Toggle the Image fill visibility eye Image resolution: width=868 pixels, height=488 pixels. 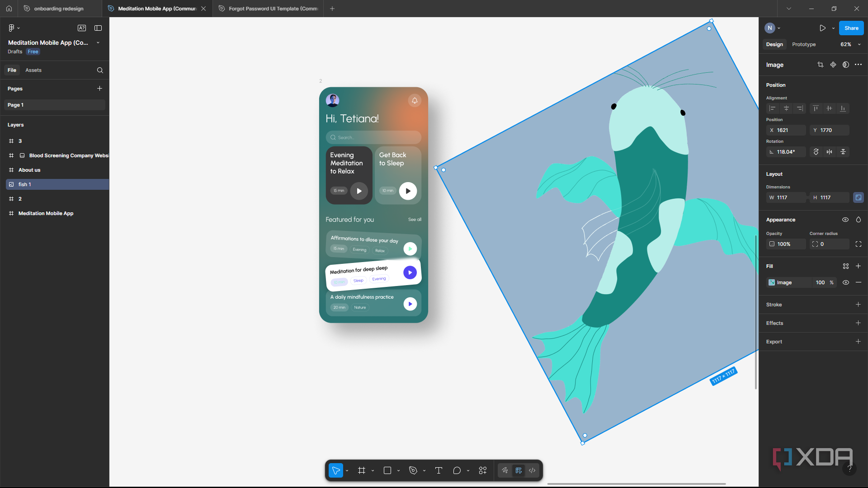pos(846,282)
